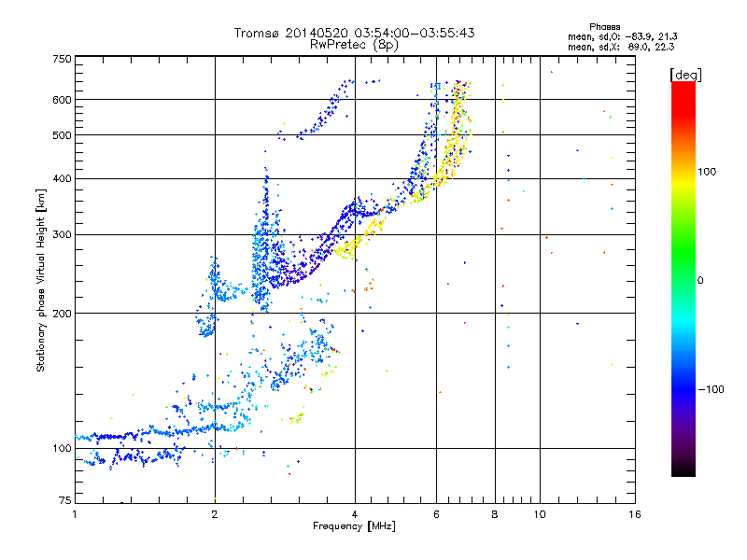Click the colorbar tick label "0"

(x=700, y=280)
